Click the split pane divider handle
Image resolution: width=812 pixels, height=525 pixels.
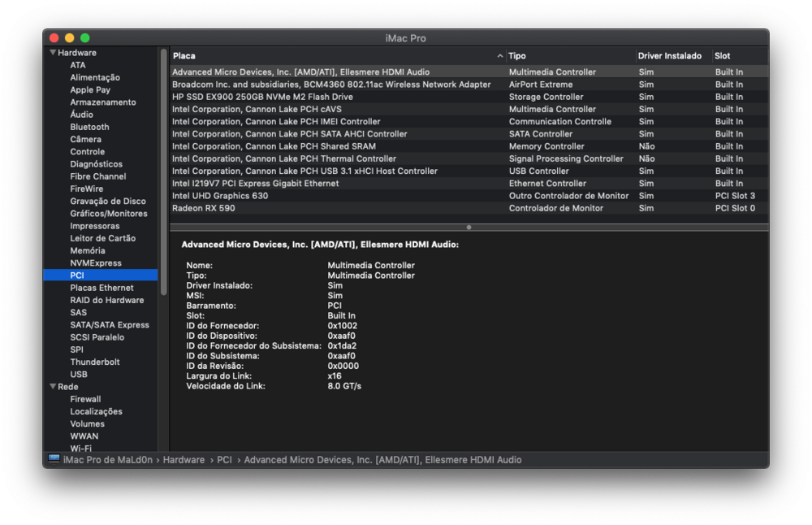pos(468,227)
